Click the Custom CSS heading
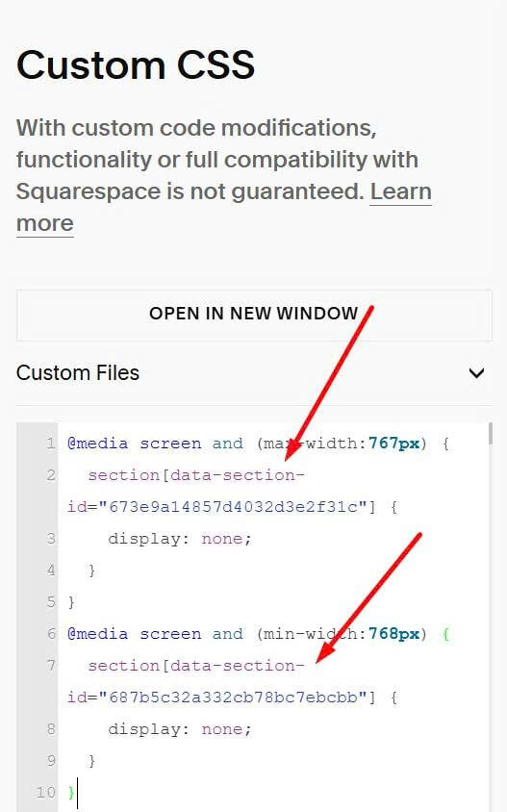 pos(135,65)
